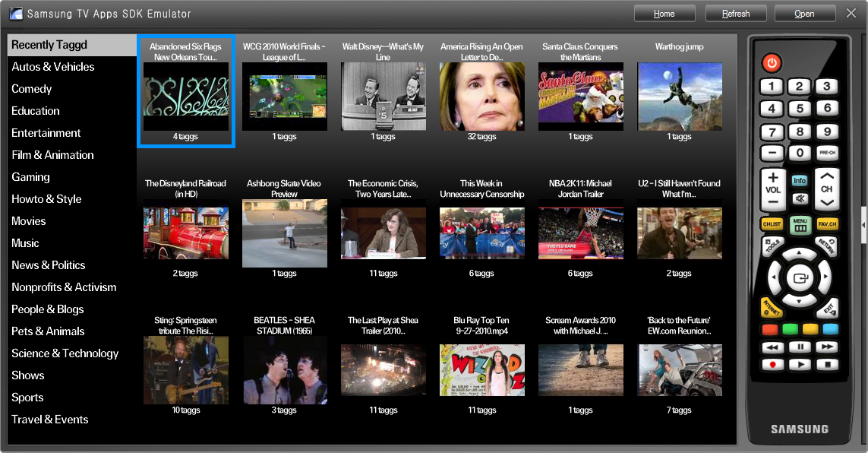This screenshot has width=868, height=453.
Task: Click the remote fast-forward button
Action: click(827, 347)
